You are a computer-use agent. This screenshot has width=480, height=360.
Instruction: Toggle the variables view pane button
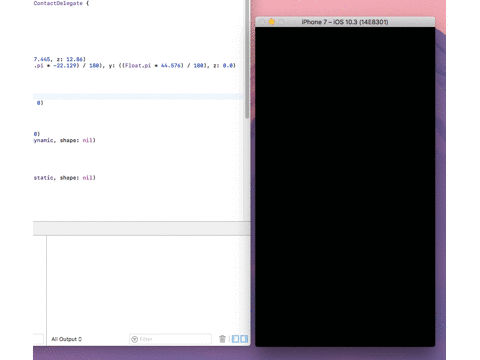tap(236, 339)
